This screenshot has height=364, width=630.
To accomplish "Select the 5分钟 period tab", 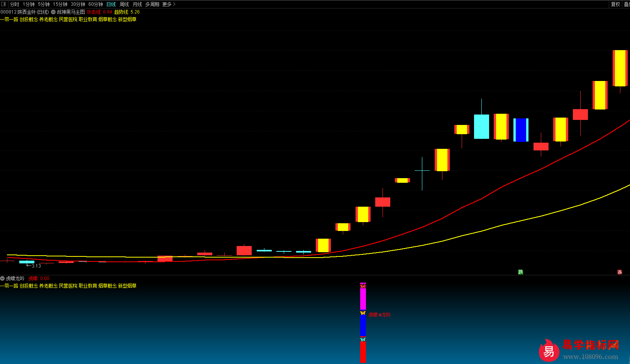I will (x=44, y=4).
